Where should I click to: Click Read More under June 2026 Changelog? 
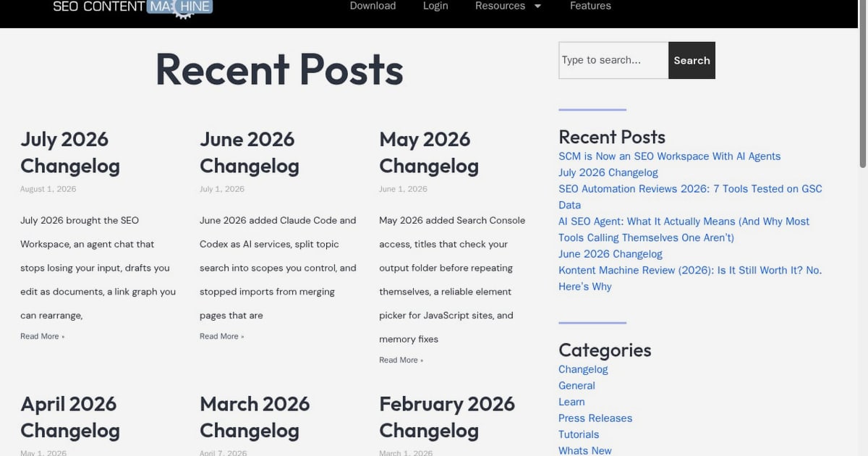pyautogui.click(x=221, y=336)
